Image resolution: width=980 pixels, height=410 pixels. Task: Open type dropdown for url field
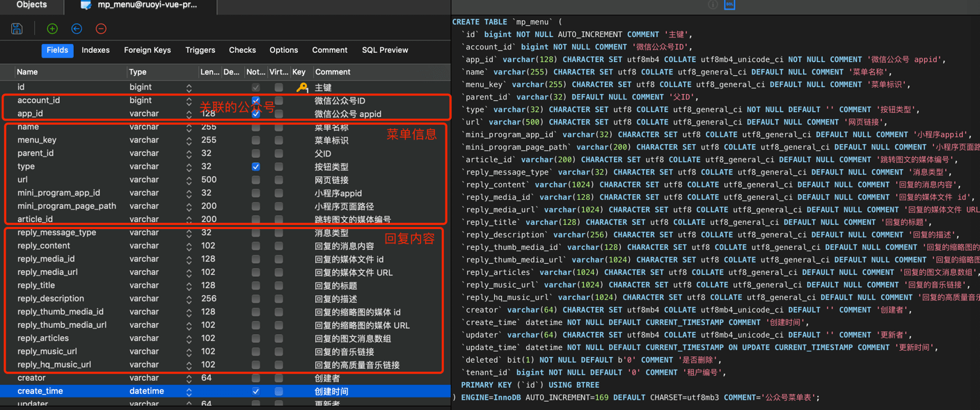pyautogui.click(x=189, y=180)
